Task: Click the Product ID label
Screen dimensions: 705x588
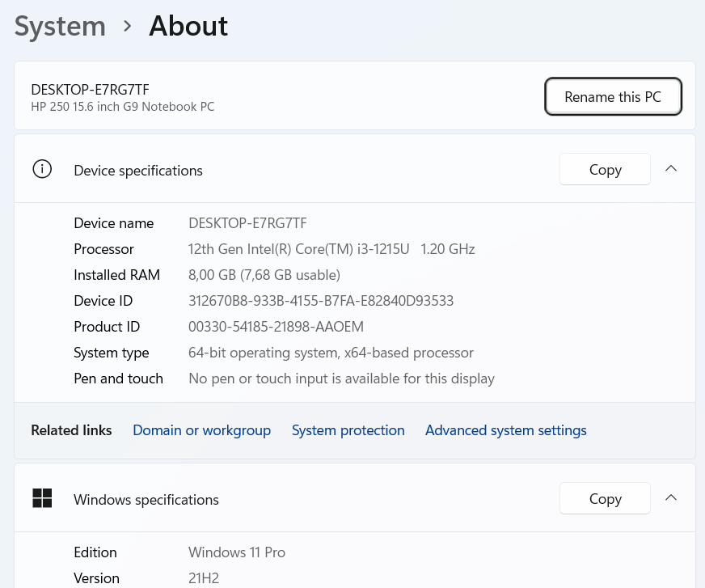Action: [107, 327]
